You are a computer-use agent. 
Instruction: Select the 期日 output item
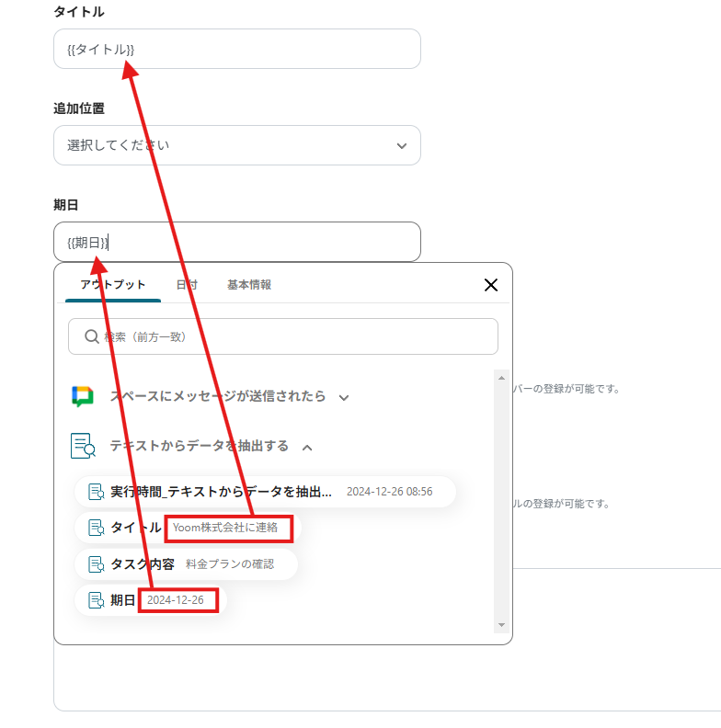[x=151, y=600]
